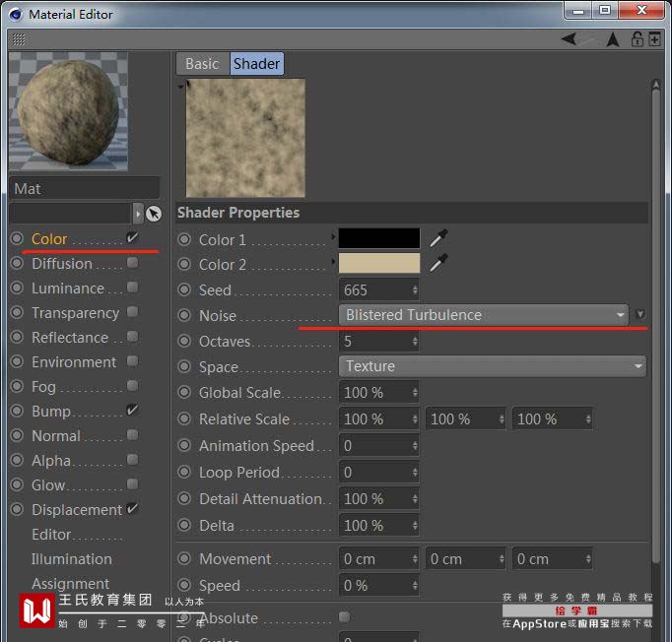This screenshot has width=672, height=642.
Task: Select the Alpha channel label
Action: click(x=51, y=461)
